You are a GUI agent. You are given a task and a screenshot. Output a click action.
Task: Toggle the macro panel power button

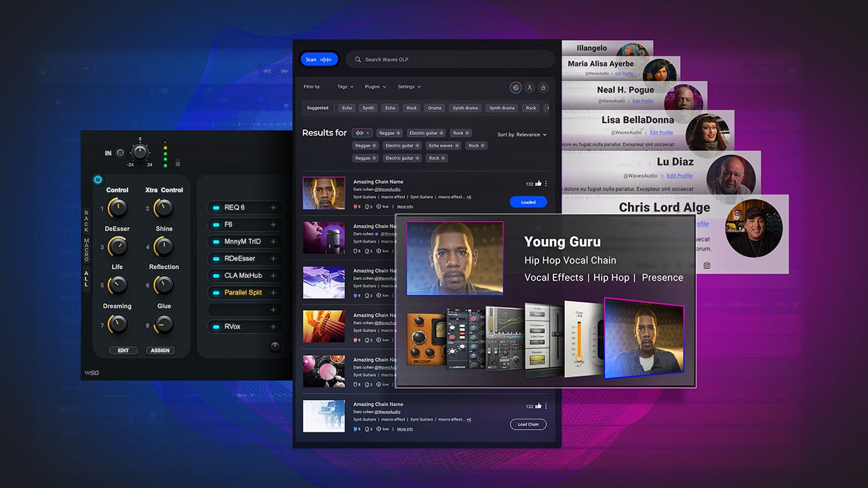click(x=98, y=180)
